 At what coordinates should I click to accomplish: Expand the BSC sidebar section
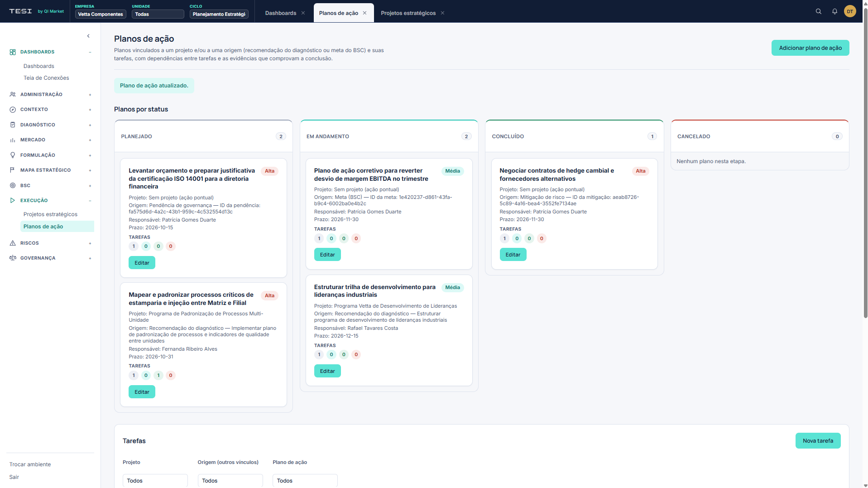tap(90, 186)
